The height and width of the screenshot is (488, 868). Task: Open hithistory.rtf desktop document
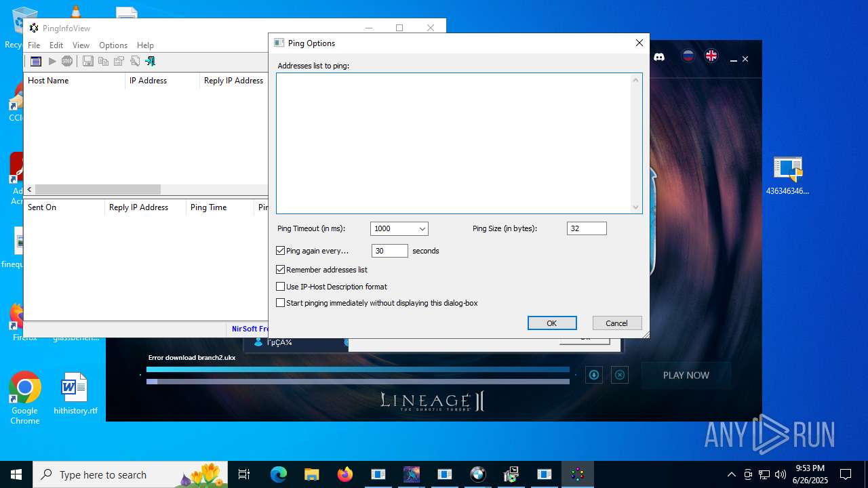point(75,394)
